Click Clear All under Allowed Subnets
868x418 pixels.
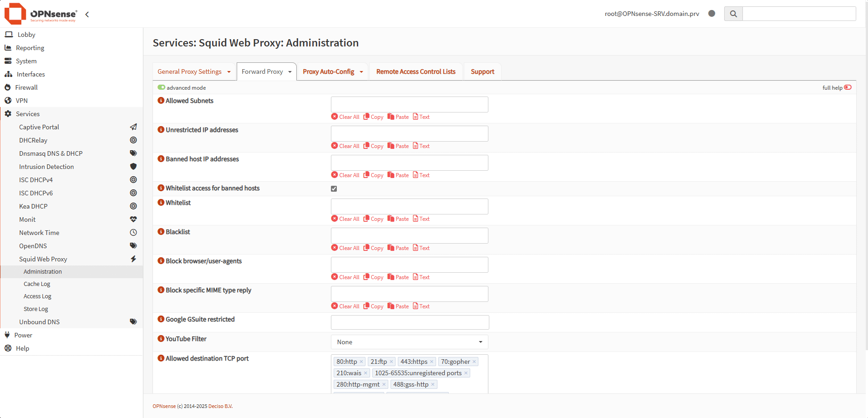pyautogui.click(x=345, y=117)
